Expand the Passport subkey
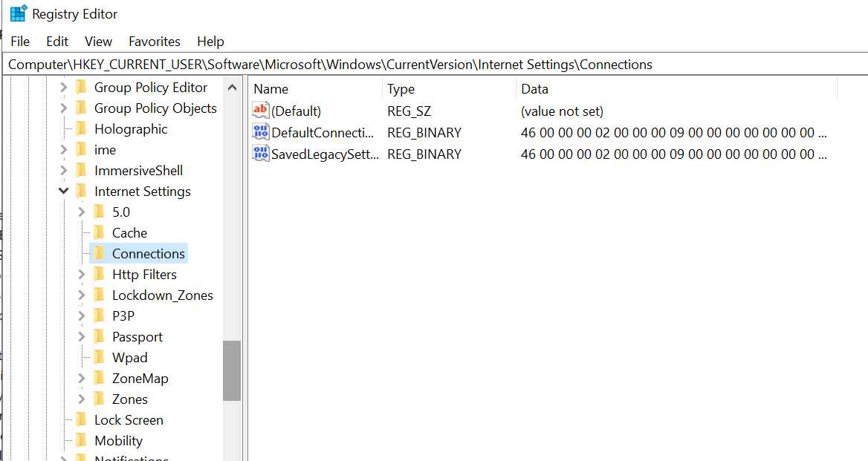868x461 pixels. (x=82, y=336)
